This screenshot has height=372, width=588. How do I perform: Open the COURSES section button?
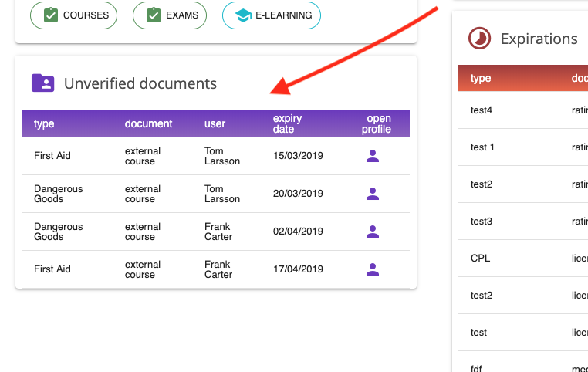coord(73,15)
